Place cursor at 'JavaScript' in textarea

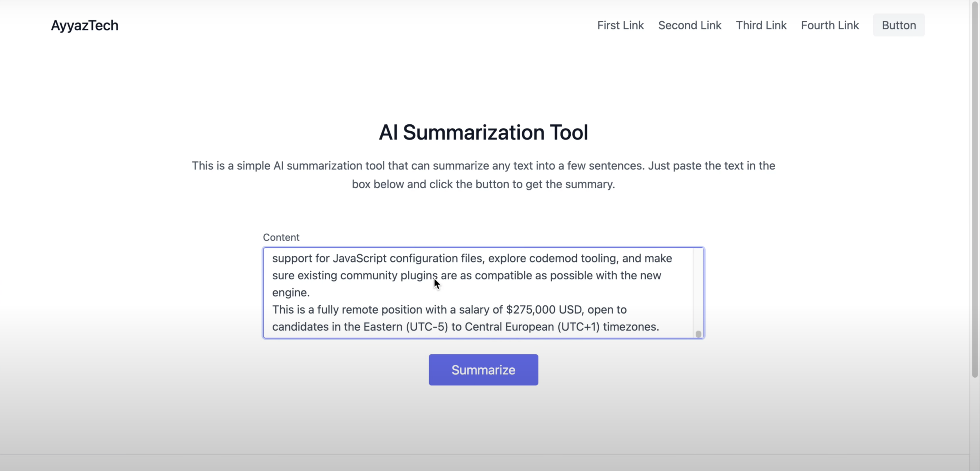[359, 258]
